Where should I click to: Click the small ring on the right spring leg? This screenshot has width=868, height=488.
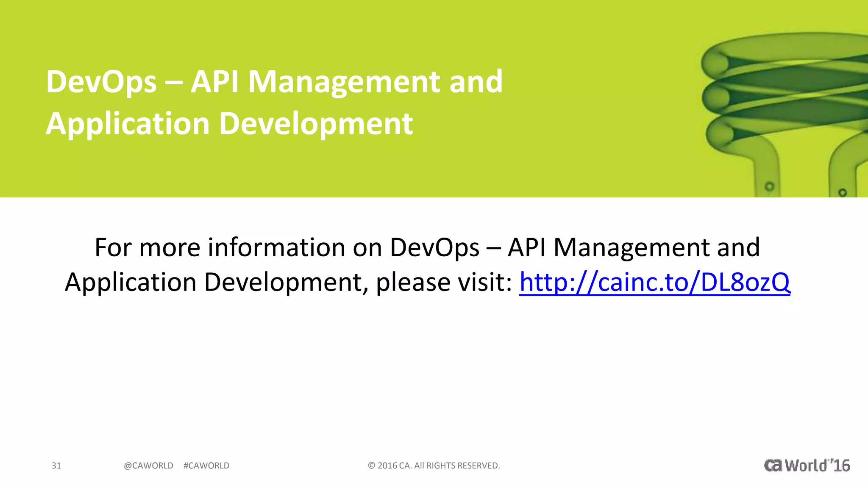(x=843, y=192)
